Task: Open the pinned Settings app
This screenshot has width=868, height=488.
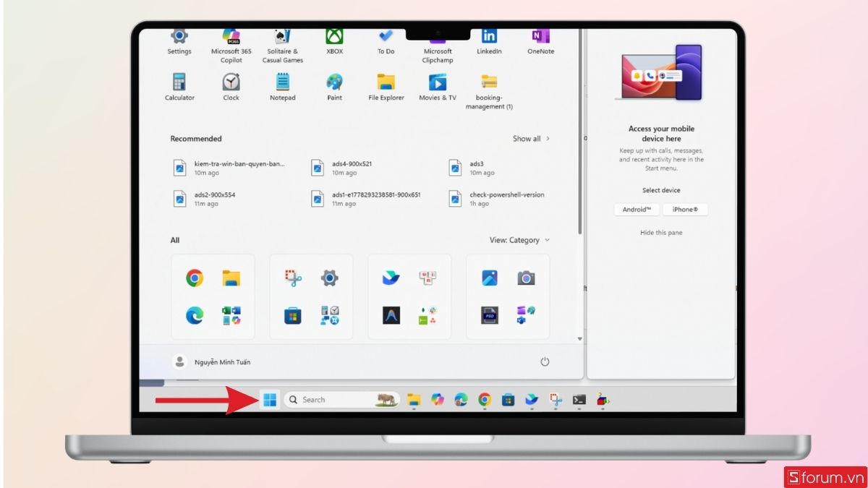Action: click(x=179, y=42)
